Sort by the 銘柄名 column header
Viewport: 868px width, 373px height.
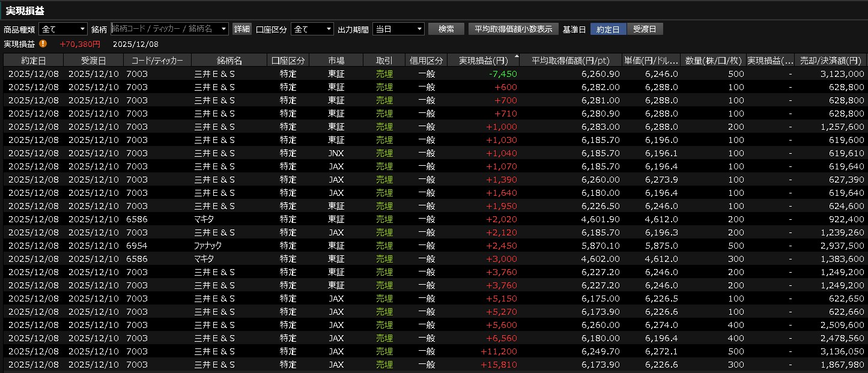point(229,60)
